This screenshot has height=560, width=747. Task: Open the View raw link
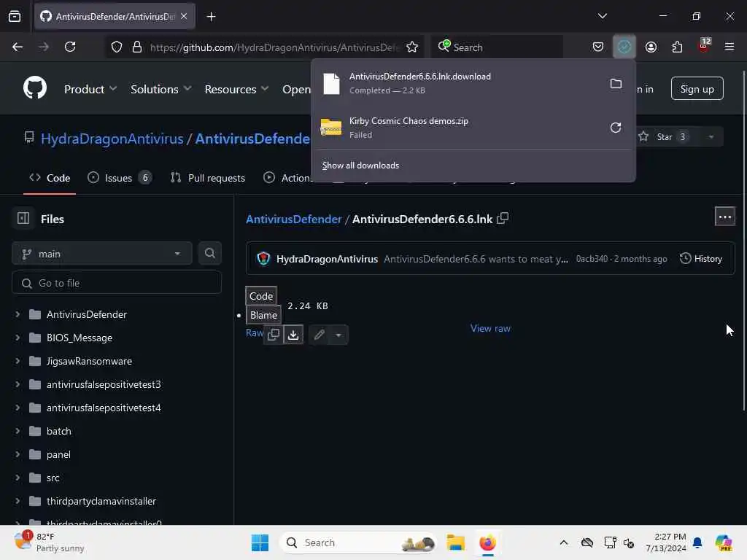coord(490,328)
